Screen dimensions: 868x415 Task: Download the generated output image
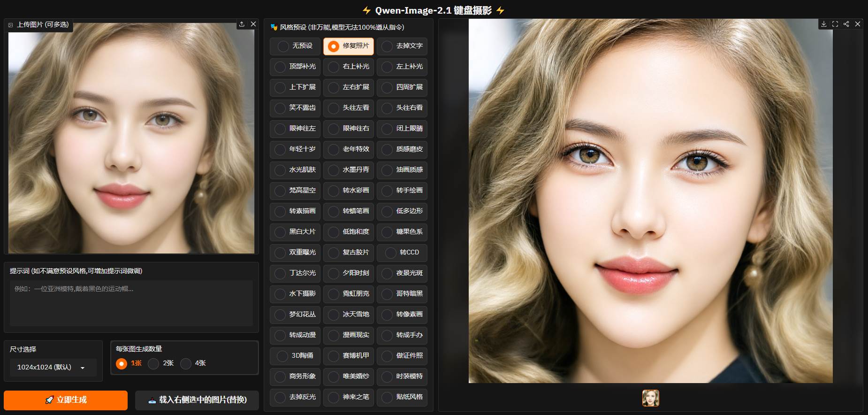point(824,24)
